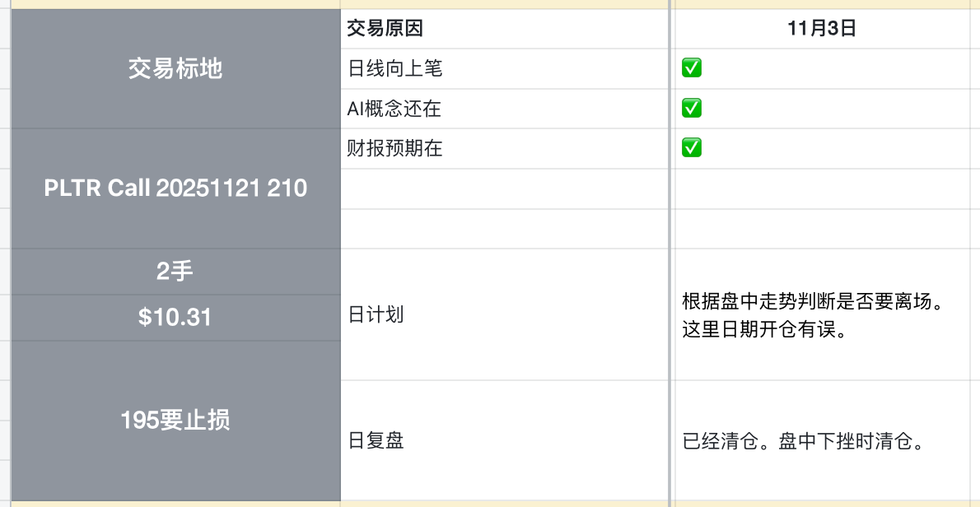Select the PLTR Call 20251121 210 cell

pos(175,188)
